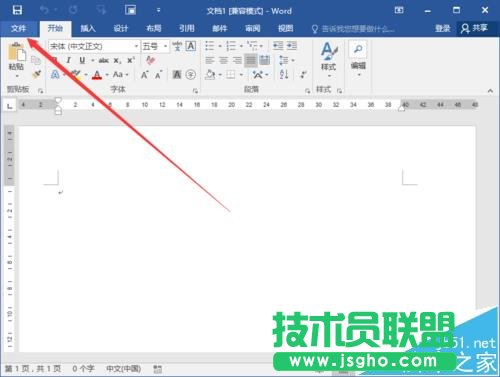This screenshot has height=377, width=500.
Task: Click the Undo arrow in quick access toolbar
Action: tap(44, 10)
